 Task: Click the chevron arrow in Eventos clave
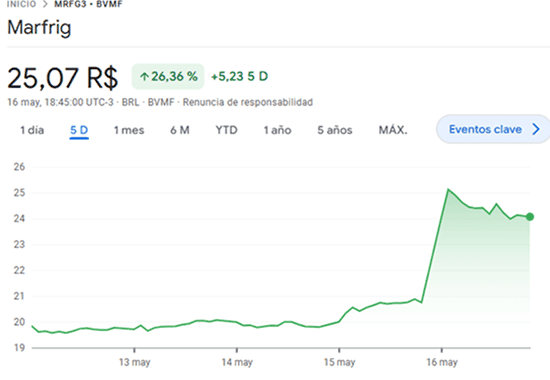pos(536,129)
